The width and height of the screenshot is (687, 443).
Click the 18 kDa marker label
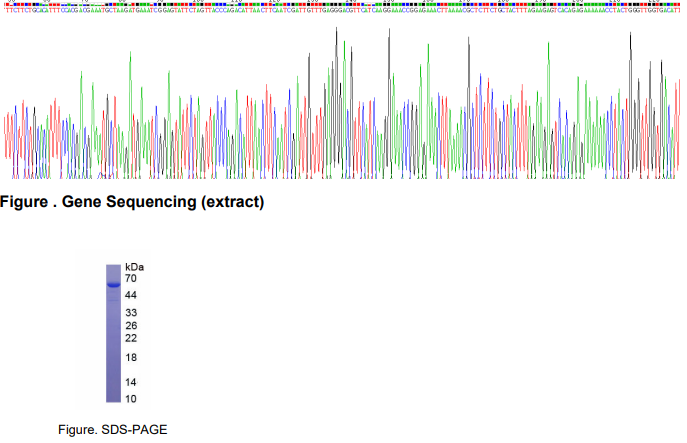click(x=131, y=358)
